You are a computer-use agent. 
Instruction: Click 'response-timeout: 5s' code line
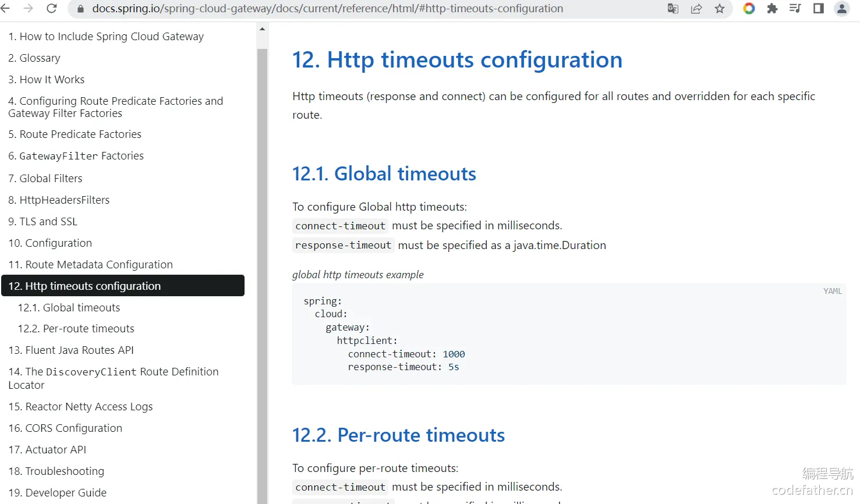point(404,367)
